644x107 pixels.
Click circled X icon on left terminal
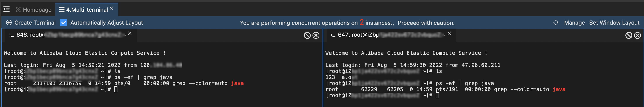pos(316,35)
